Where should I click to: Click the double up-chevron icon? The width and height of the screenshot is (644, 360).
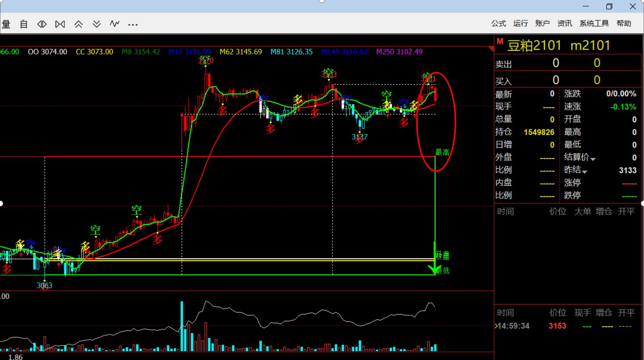click(78, 24)
